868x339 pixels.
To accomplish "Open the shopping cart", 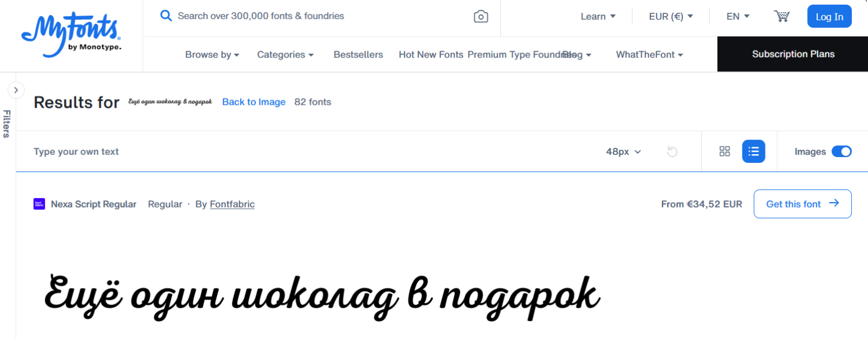I will [782, 16].
